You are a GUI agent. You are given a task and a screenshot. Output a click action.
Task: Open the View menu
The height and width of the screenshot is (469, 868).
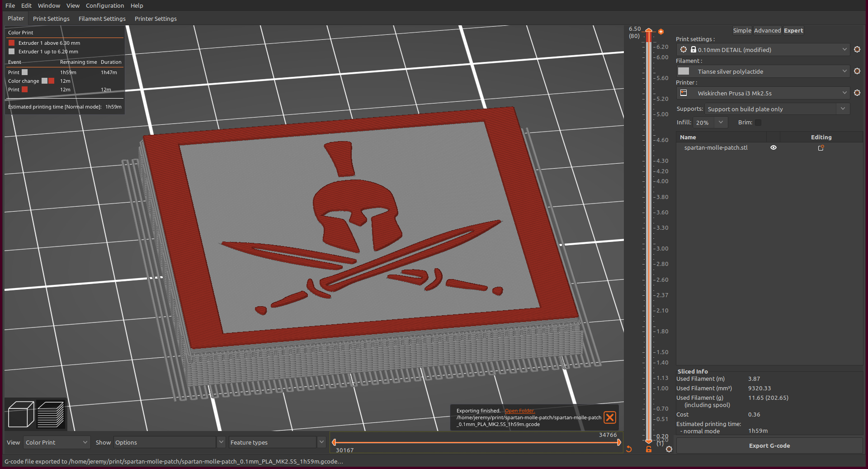coord(73,5)
